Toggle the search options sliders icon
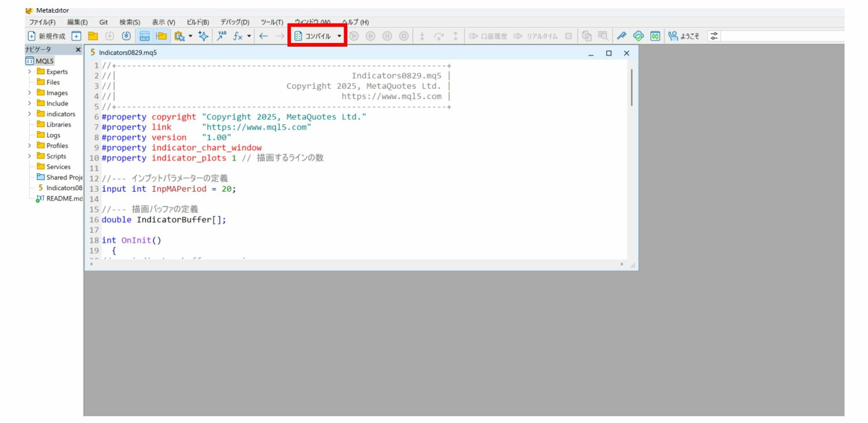Screen dimensions: 868x423 click(x=714, y=36)
